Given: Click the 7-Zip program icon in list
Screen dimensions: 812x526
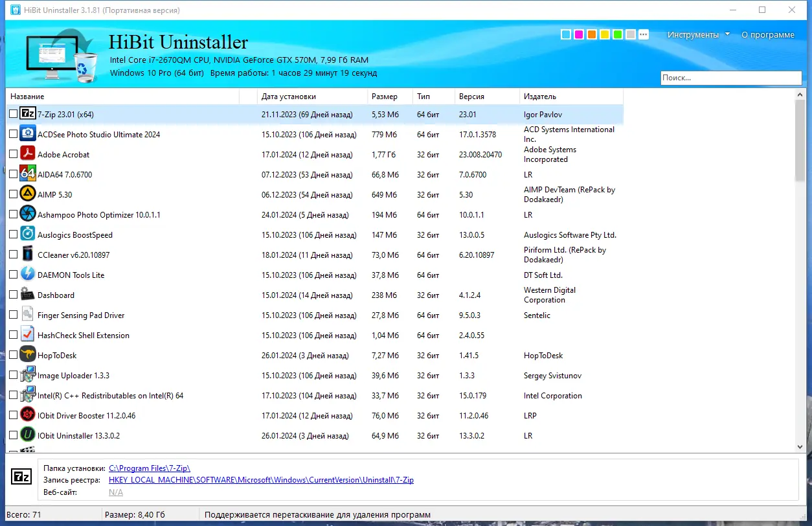Looking at the screenshot, I should click(28, 114).
